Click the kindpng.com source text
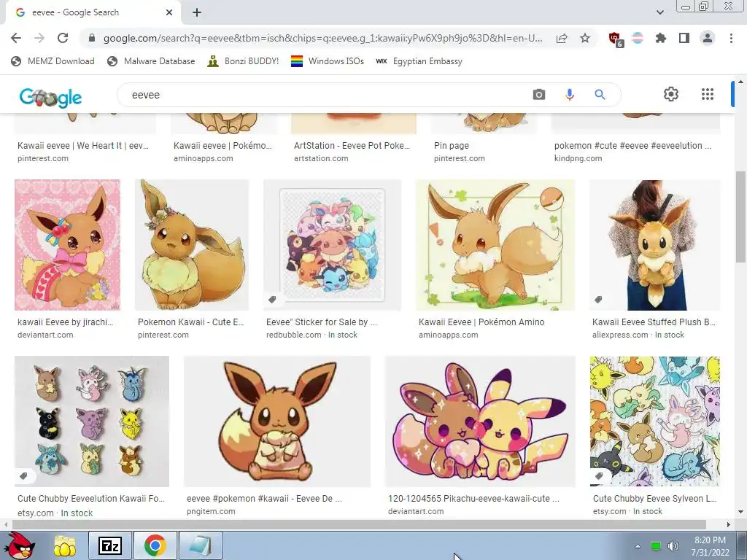This screenshot has width=747, height=560. (x=578, y=158)
